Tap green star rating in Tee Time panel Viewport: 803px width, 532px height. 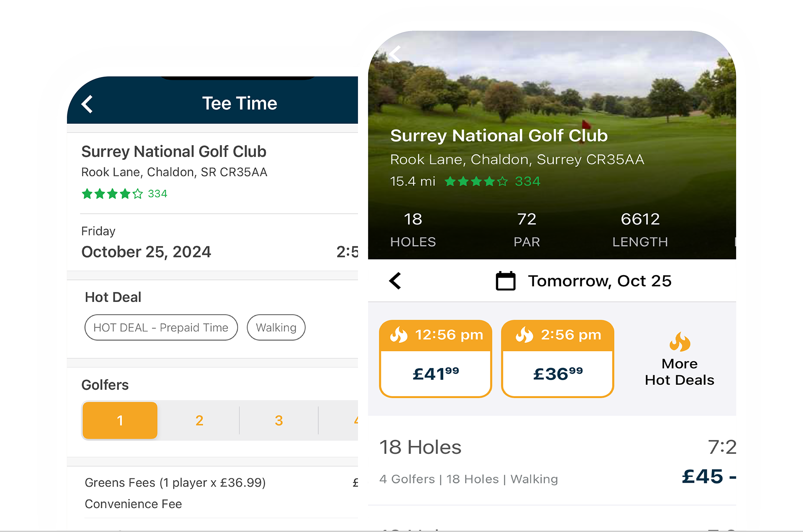coord(112,194)
